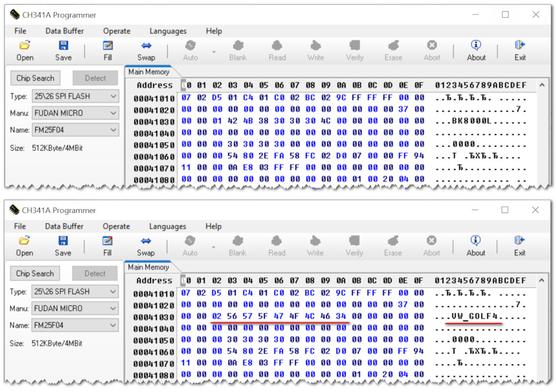The image size is (556, 392).
Task: Click address 00041070 in the bottom window
Action: coord(154,363)
